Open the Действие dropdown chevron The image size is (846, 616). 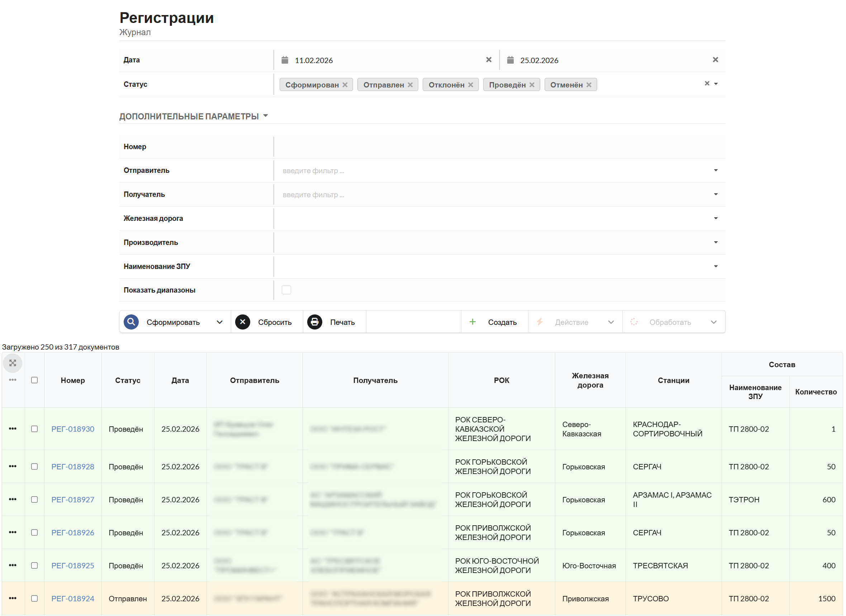click(610, 322)
